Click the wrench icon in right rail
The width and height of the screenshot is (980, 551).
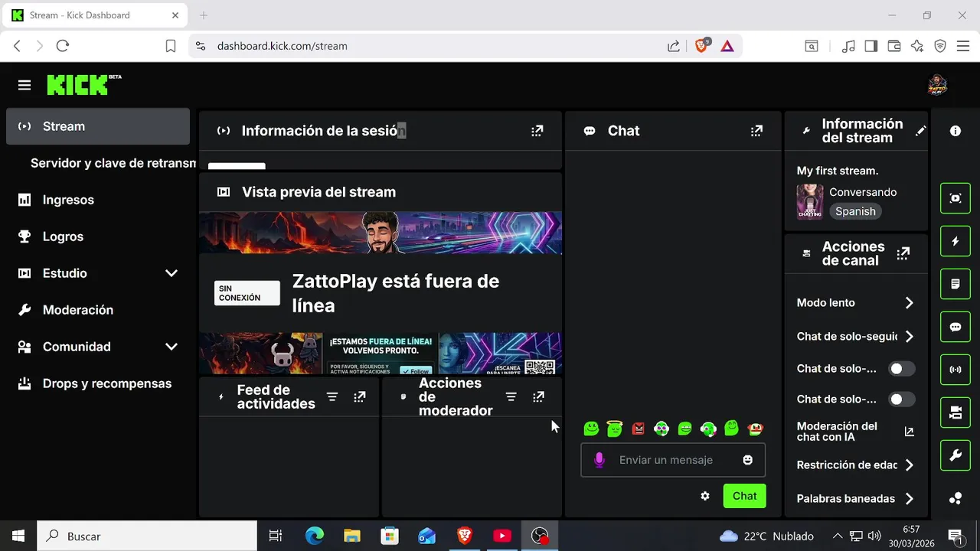(x=955, y=455)
